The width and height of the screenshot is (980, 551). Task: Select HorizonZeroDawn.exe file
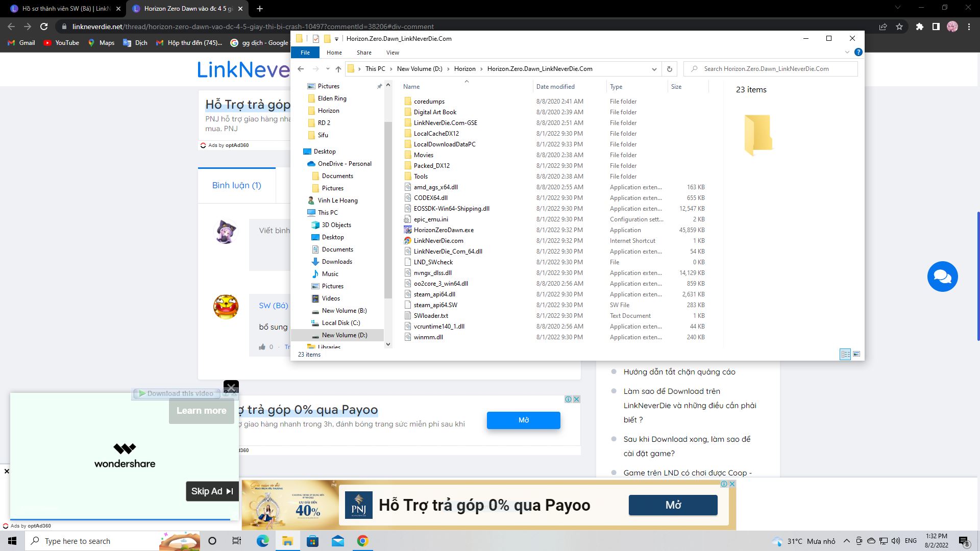click(x=444, y=230)
